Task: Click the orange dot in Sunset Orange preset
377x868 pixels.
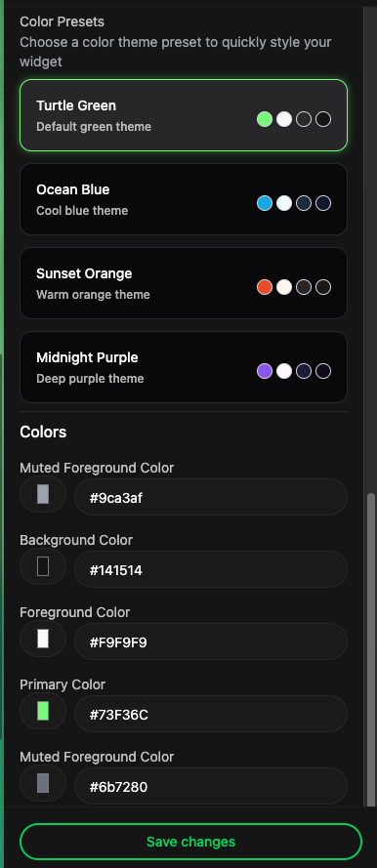Action: pos(265,287)
